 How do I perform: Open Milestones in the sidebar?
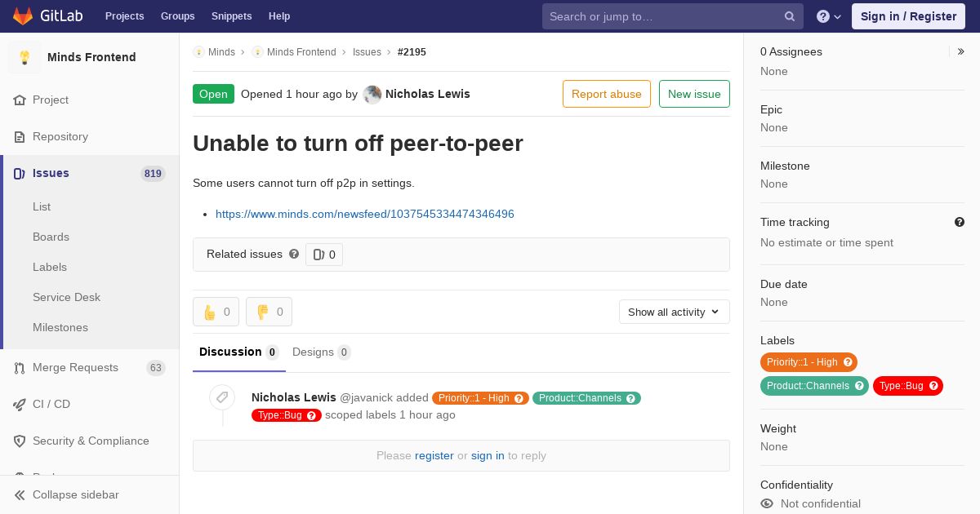coord(60,327)
